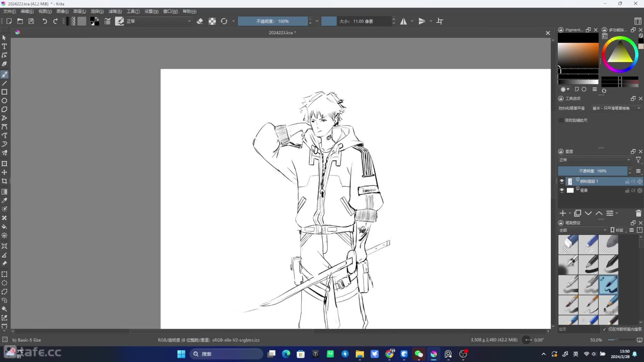Activate the Rectangular Selection tool
The width and height of the screenshot is (644, 362).
(x=4, y=274)
